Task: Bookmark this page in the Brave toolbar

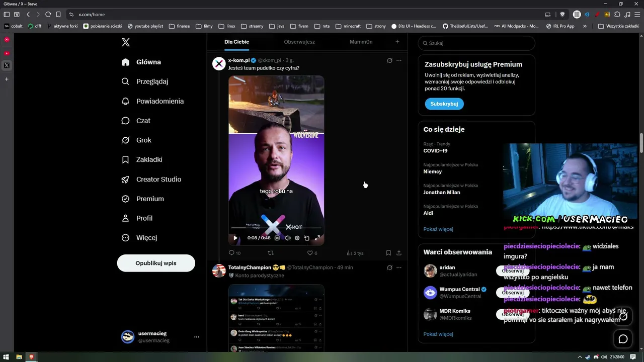Action: 58,15
